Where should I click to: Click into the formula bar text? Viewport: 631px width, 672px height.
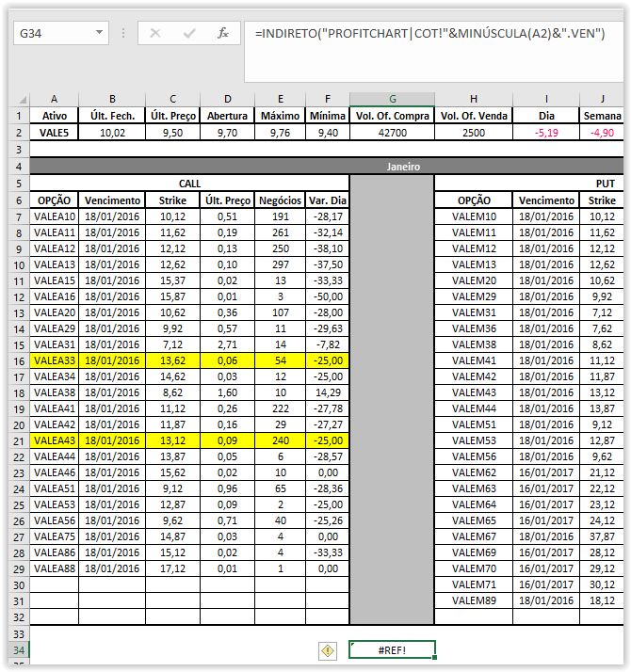click(x=429, y=34)
